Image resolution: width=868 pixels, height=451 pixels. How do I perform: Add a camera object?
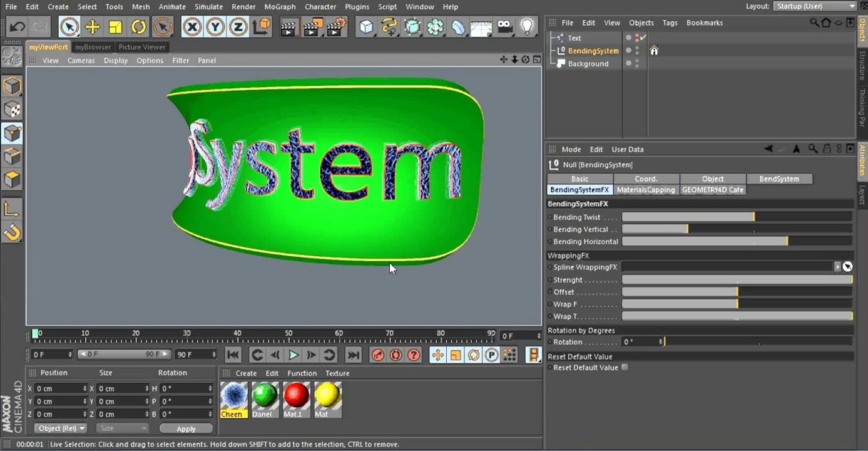click(504, 26)
